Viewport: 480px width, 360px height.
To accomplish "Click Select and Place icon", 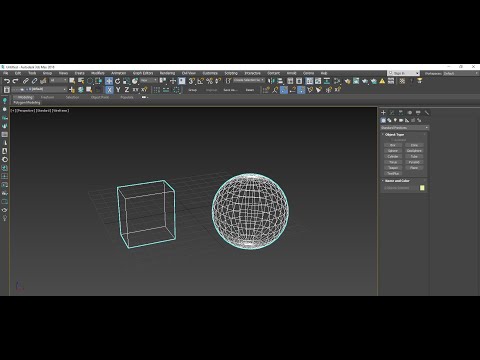I will [x=135, y=81].
